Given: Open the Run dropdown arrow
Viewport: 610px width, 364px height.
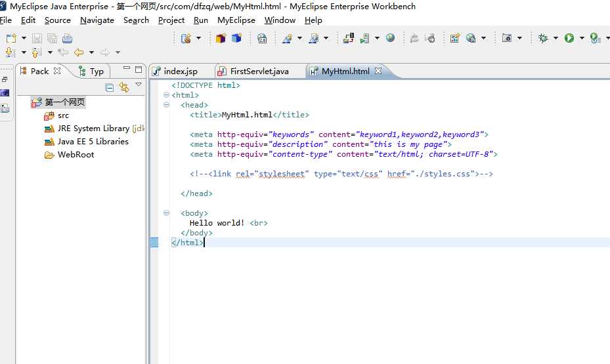Looking at the screenshot, I should point(582,38).
